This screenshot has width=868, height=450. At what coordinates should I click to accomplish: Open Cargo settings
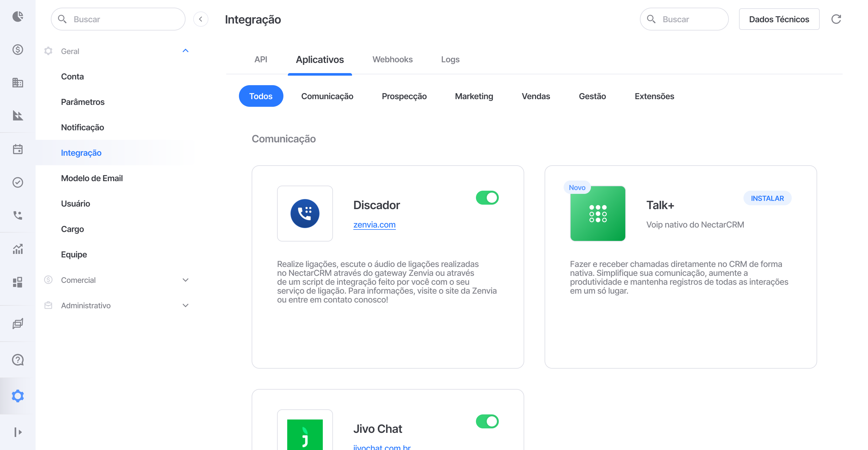tap(72, 229)
